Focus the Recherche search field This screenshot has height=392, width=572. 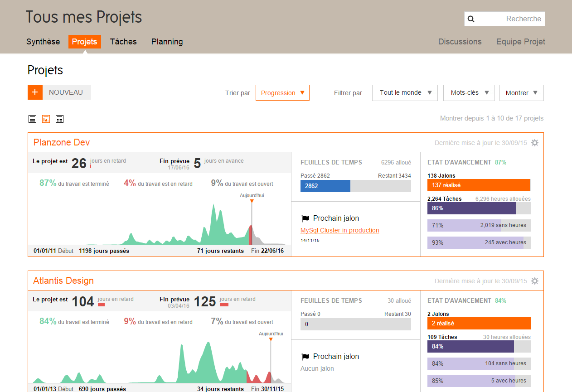click(x=505, y=19)
